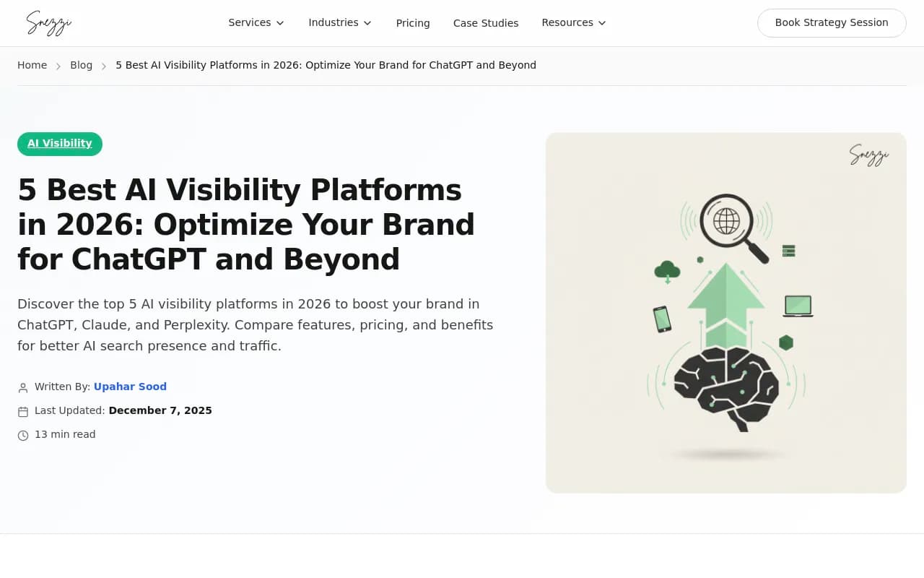This screenshot has width=924, height=578.
Task: Select Pricing in the navigation menu
Action: [x=412, y=23]
